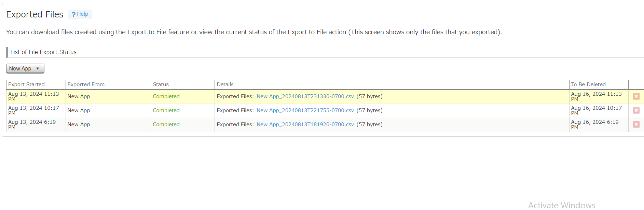
Task: Click the Details column header
Action: [225, 84]
